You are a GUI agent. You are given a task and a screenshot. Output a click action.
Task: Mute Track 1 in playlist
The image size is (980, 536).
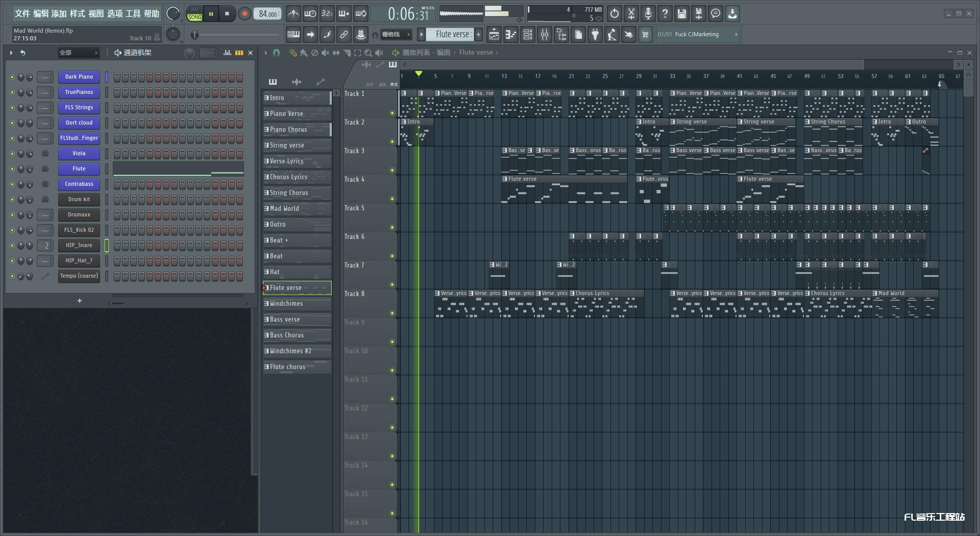point(392,113)
